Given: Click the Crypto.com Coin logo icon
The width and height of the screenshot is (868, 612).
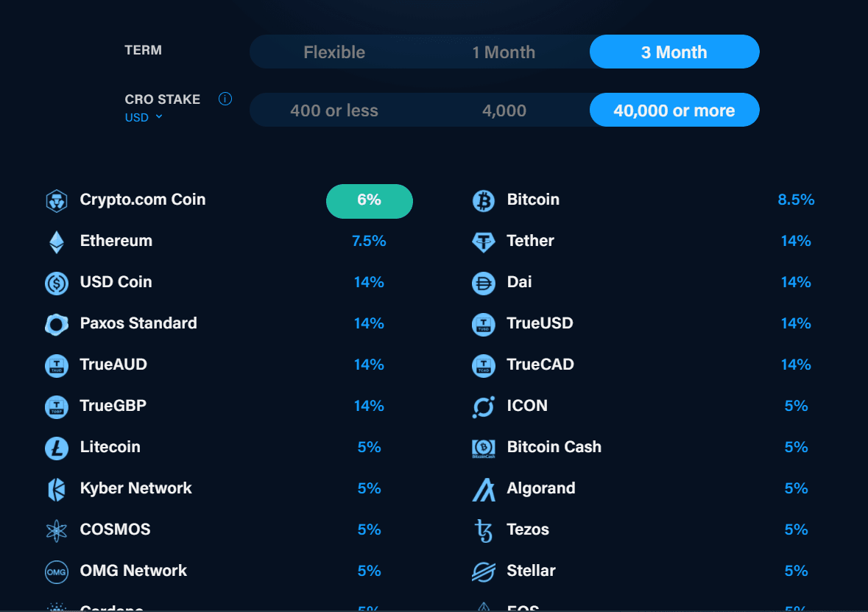Looking at the screenshot, I should point(57,200).
